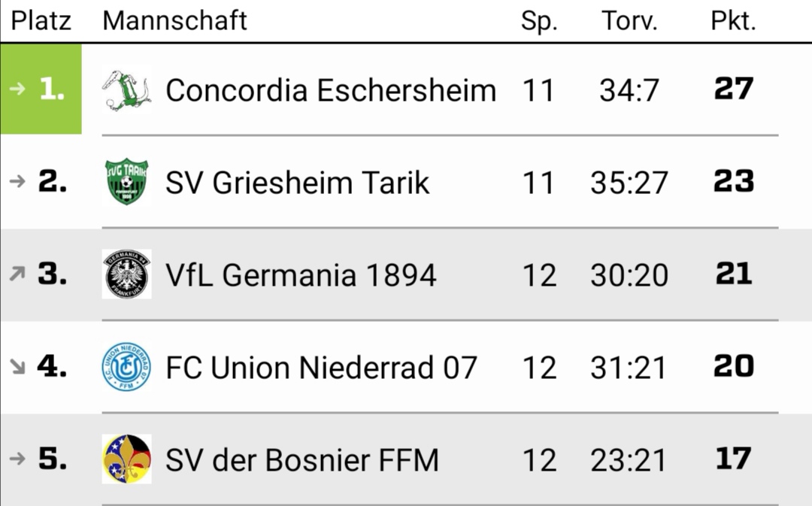The width and height of the screenshot is (812, 506).
Task: Open Concordia Eschersheim team page
Action: 331,90
